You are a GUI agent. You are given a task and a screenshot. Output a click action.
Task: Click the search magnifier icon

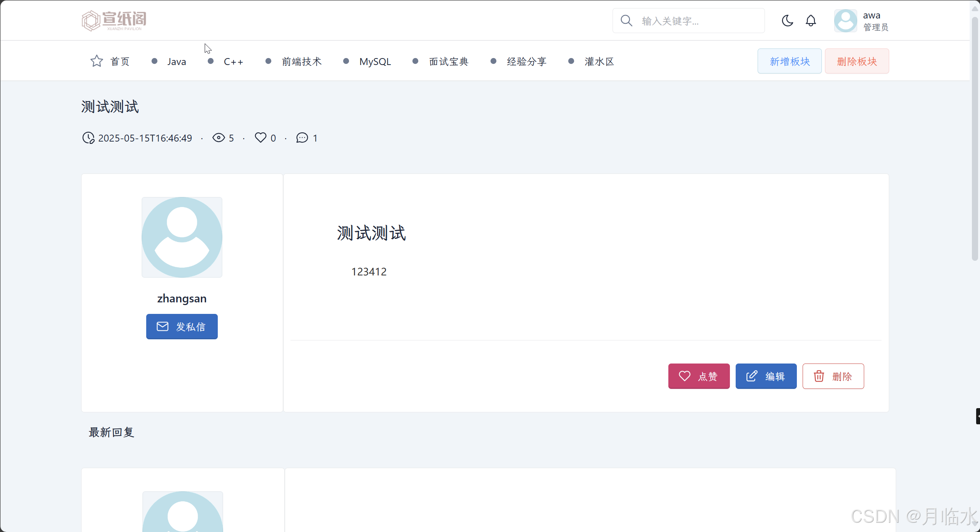[x=626, y=20]
